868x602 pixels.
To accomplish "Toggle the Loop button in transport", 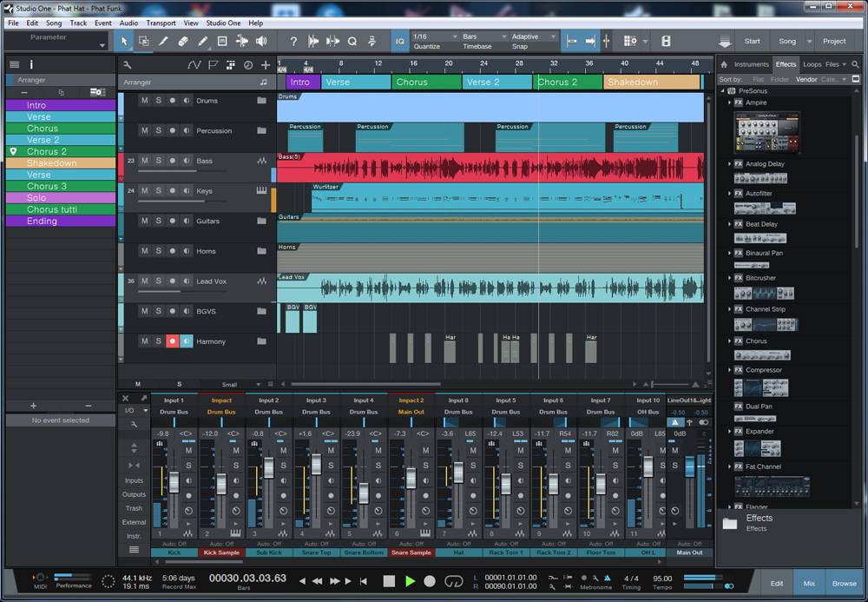I will pos(454,580).
